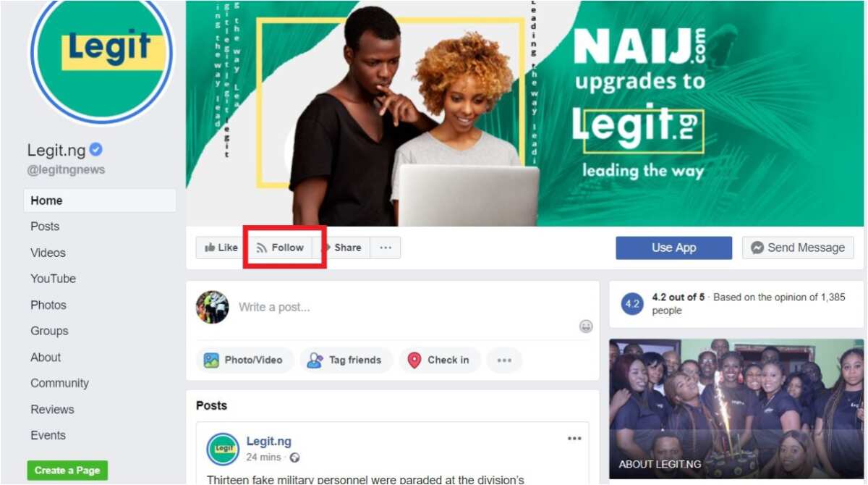868x485 pixels.
Task: Go to the Reviews section
Action: point(52,409)
